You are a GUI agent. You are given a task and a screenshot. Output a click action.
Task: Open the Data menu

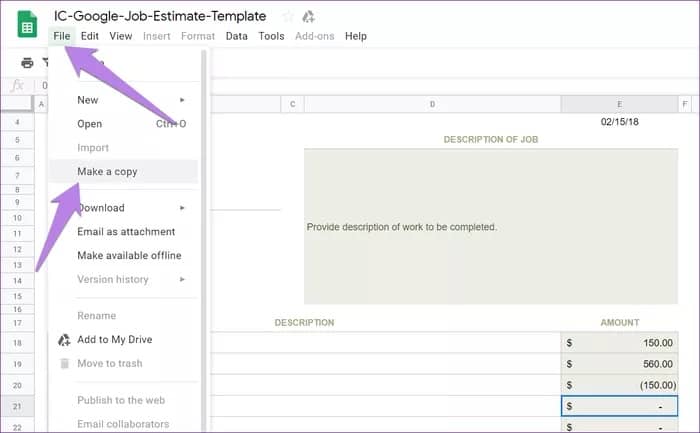[x=236, y=36]
